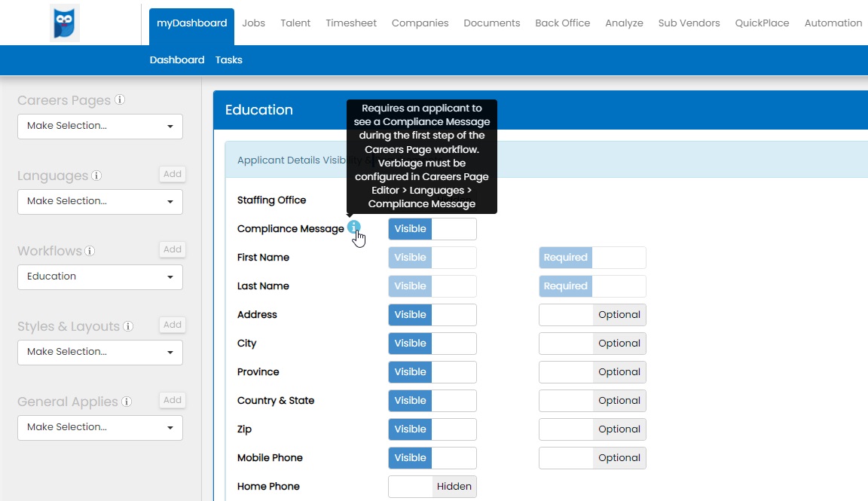Click the Compliance Message info icon
The height and width of the screenshot is (501, 868).
pyautogui.click(x=354, y=227)
